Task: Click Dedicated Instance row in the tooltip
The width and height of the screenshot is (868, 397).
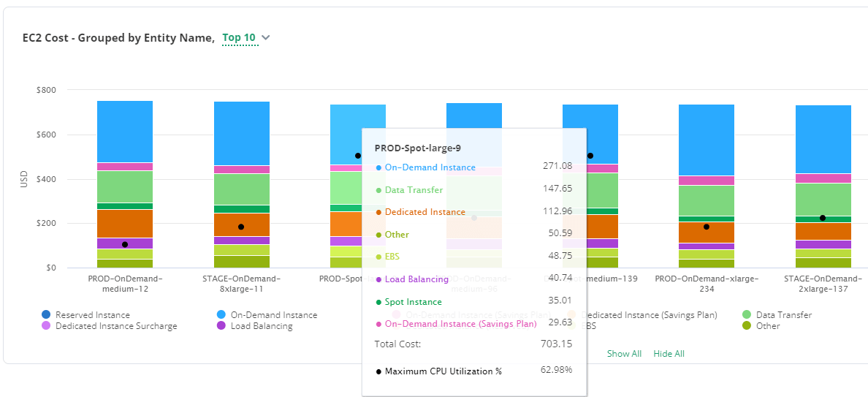Action: tap(473, 211)
